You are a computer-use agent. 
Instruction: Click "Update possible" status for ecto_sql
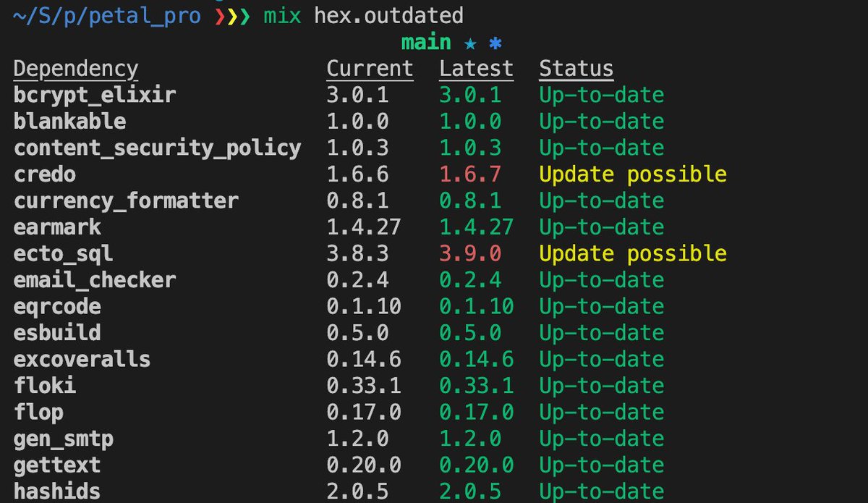(x=633, y=254)
